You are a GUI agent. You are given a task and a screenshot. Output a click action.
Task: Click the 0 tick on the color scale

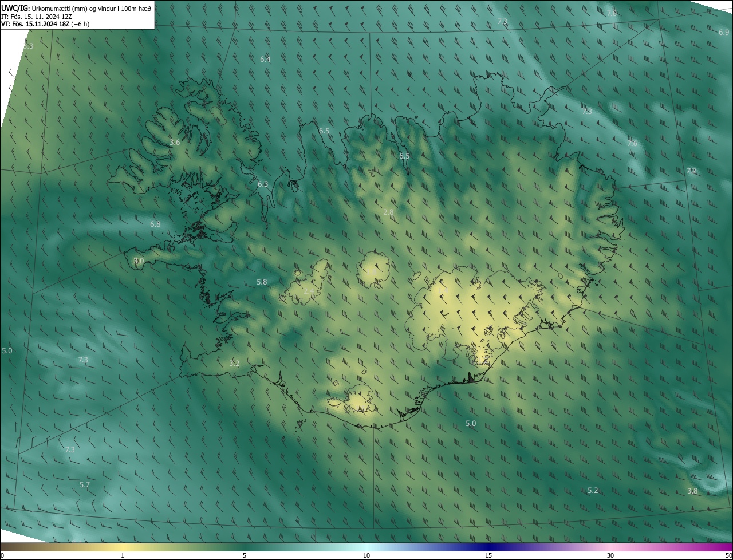2,556
